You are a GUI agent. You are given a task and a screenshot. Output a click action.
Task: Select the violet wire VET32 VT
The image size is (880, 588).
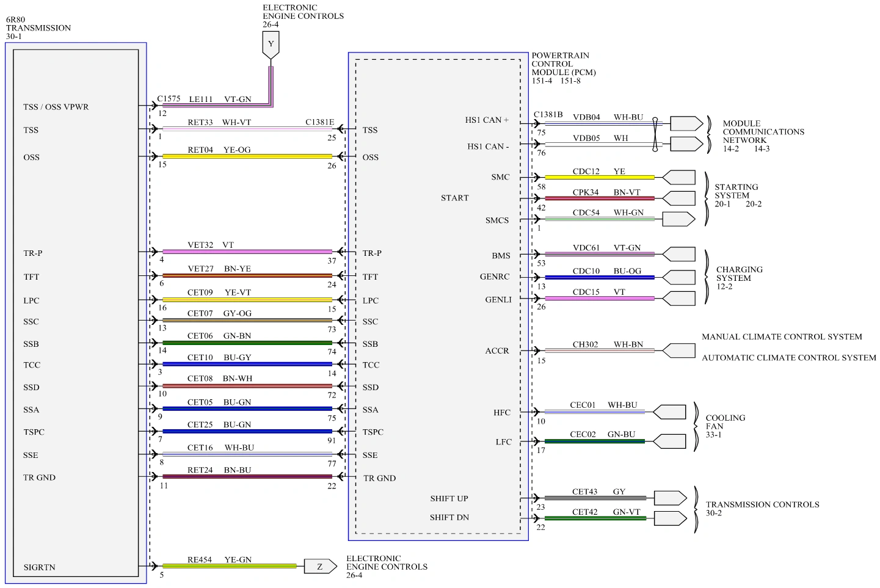[247, 252]
